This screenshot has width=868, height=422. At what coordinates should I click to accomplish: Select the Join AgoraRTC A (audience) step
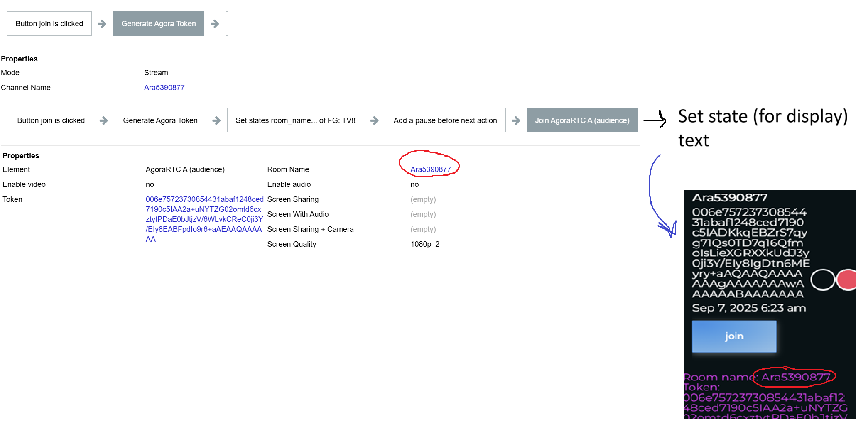[582, 120]
